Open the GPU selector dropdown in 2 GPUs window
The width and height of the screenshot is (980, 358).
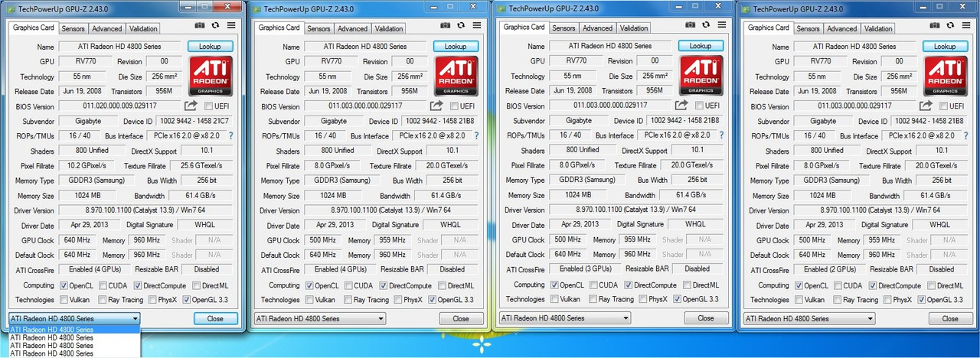tap(808, 318)
